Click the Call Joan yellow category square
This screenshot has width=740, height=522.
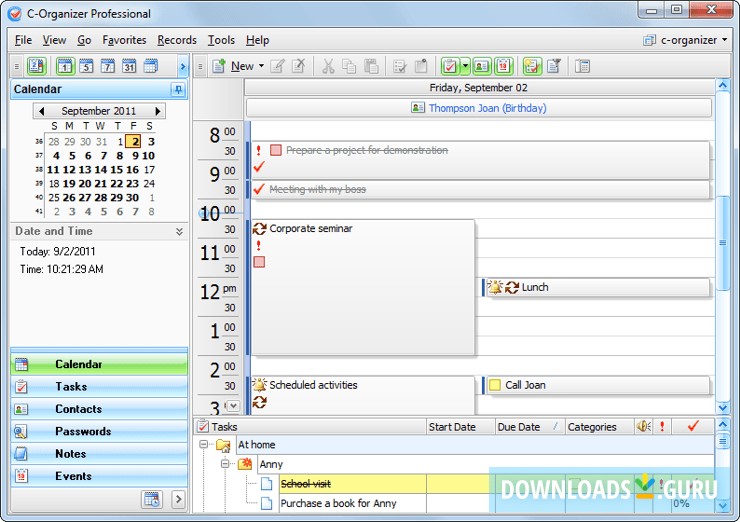point(495,385)
